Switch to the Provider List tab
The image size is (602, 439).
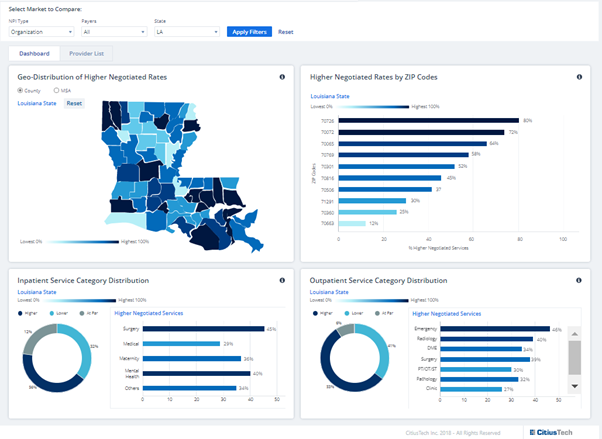pos(86,53)
